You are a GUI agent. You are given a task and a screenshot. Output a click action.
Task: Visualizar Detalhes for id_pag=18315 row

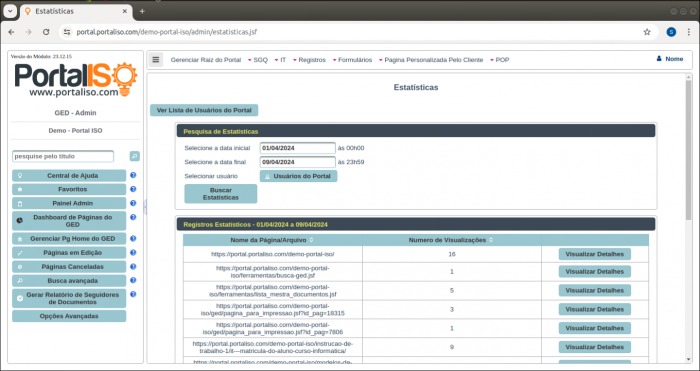tap(595, 309)
